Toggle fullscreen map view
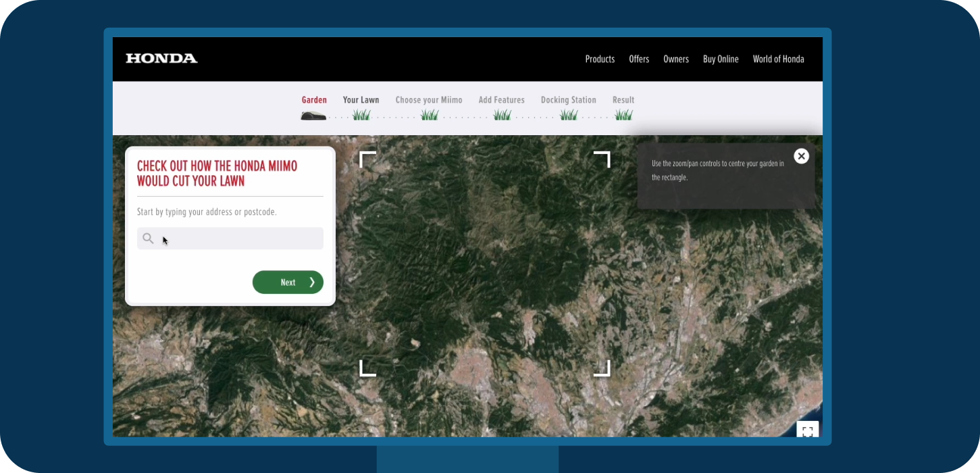The width and height of the screenshot is (980, 473). 808,430
